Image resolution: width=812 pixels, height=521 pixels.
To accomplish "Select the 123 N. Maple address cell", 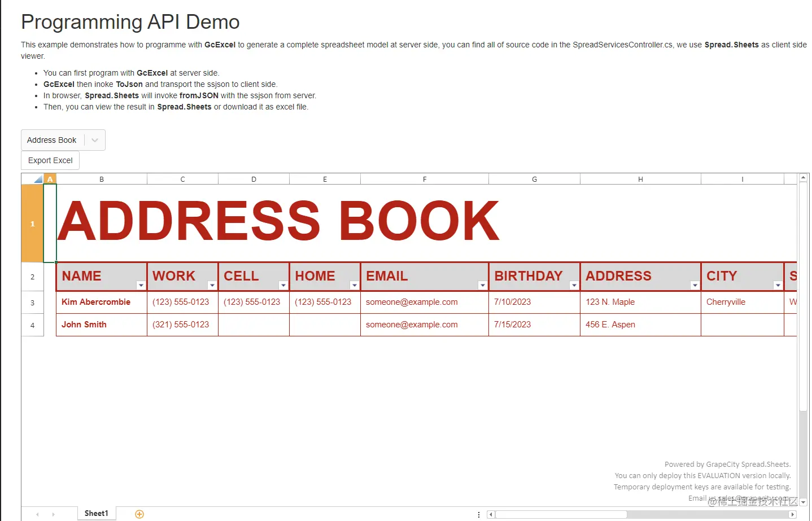I will [640, 302].
